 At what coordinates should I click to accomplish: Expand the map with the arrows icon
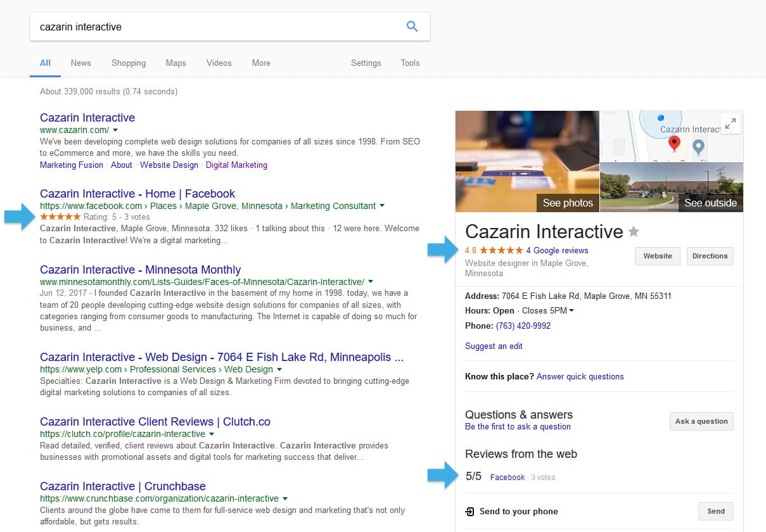click(731, 123)
